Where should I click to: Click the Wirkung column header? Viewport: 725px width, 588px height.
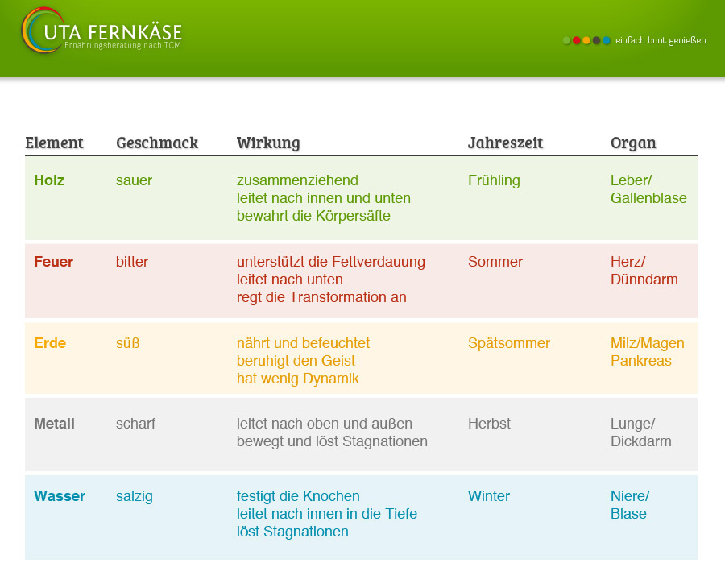point(268,143)
